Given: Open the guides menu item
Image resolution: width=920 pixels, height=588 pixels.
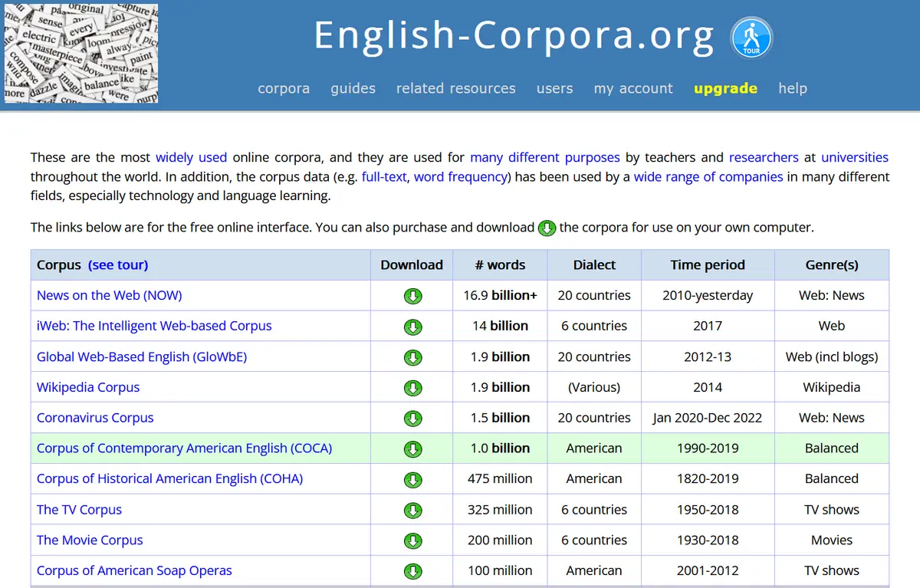Looking at the screenshot, I should pos(353,88).
